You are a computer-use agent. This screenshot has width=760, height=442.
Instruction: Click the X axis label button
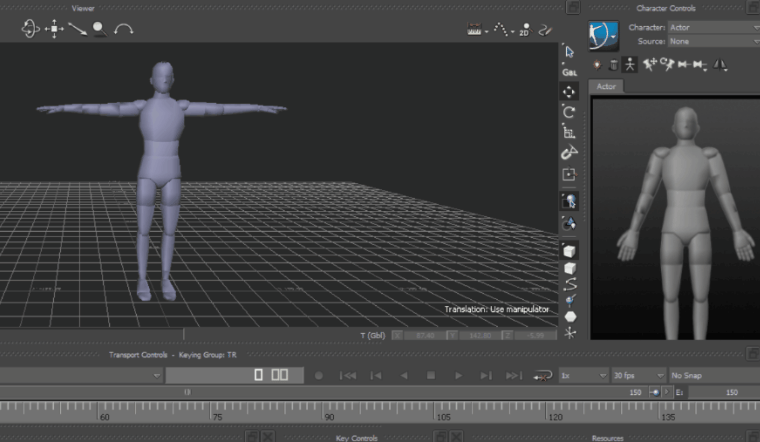tap(397, 335)
